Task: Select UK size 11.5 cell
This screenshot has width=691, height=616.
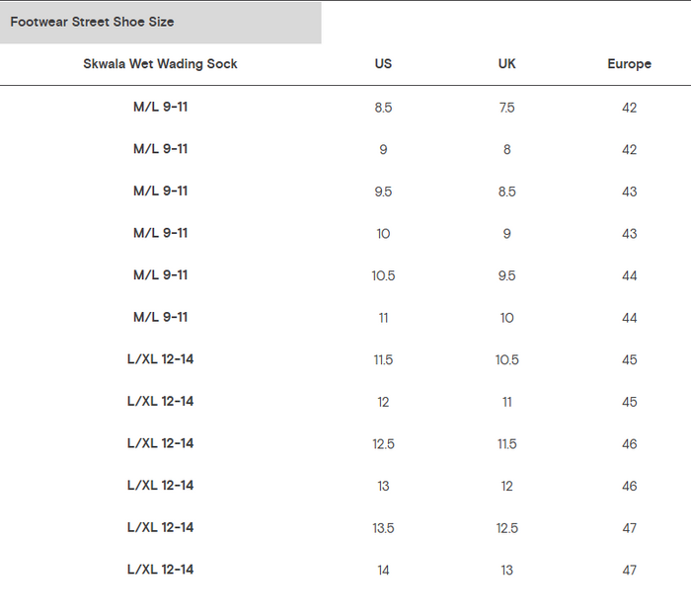Action: (506, 444)
